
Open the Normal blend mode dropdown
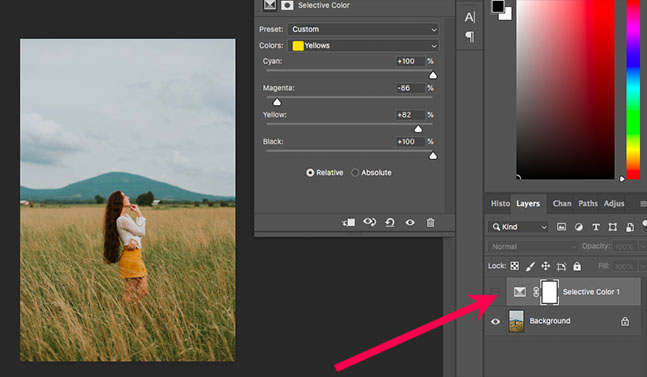point(533,247)
